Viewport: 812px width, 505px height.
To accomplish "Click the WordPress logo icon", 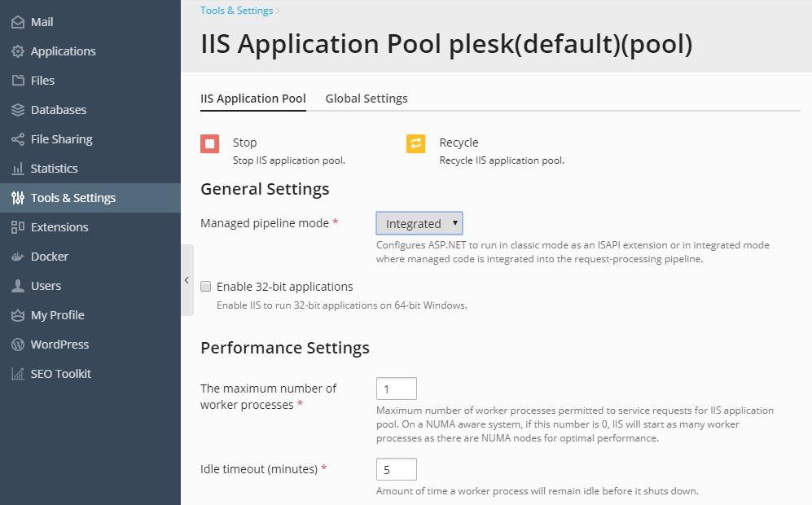I will tap(17, 345).
